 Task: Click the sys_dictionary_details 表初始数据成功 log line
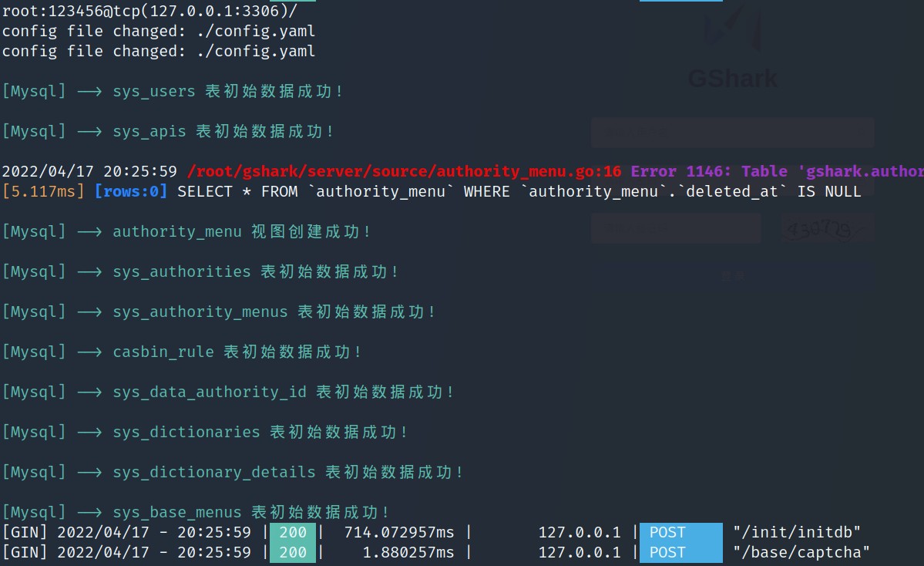tap(233, 472)
